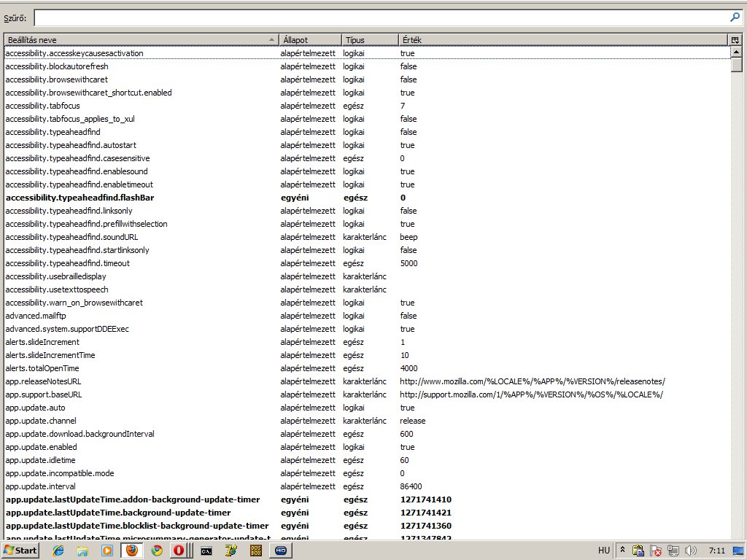
Task: Open the volume speaker tray icon
Action: click(690, 551)
